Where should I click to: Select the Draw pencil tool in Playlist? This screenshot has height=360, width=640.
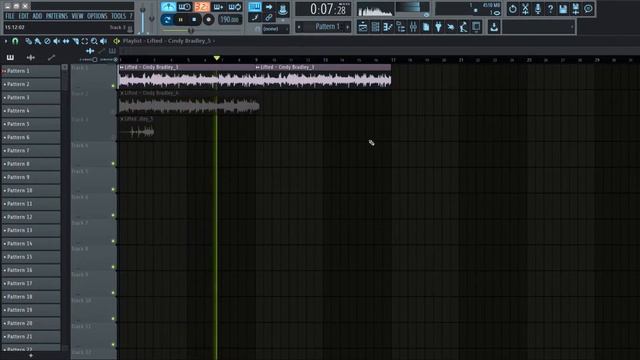coord(29,41)
